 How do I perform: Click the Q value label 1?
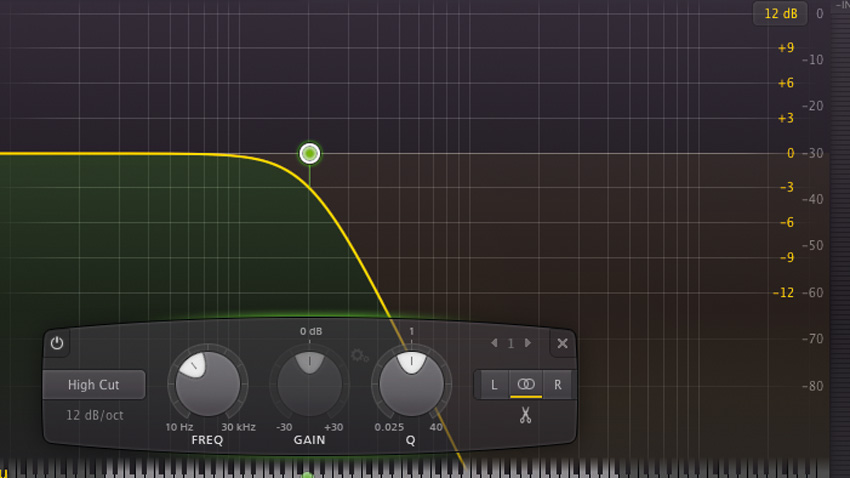tap(411, 331)
